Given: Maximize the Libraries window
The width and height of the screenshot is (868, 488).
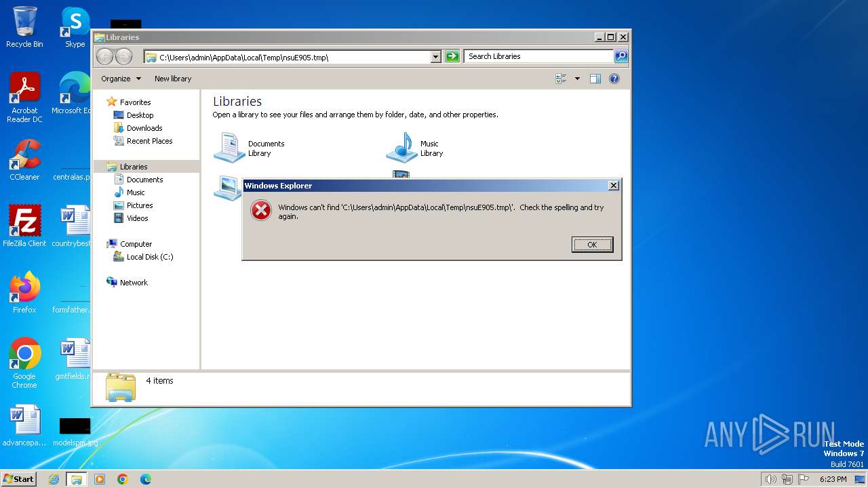Looking at the screenshot, I should click(611, 37).
